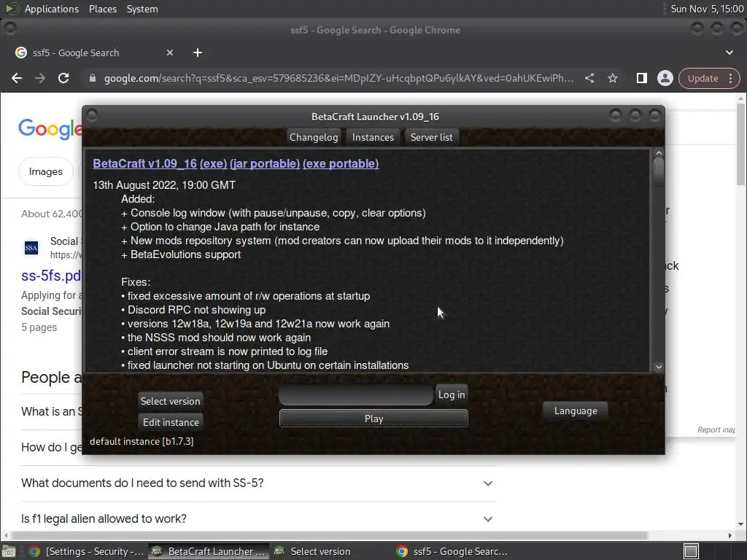Click Chrome forward navigation arrow
The image size is (747, 560).
click(40, 78)
